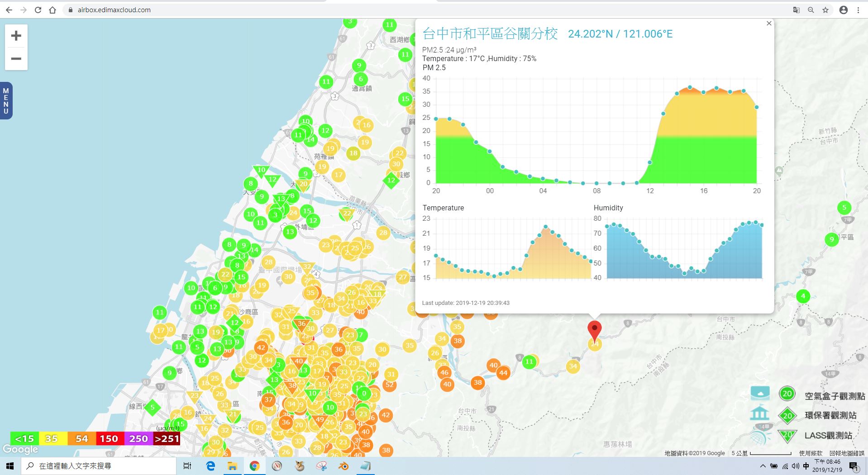The width and height of the screenshot is (868, 475).
Task: Go forward in browser history
Action: coord(24,10)
